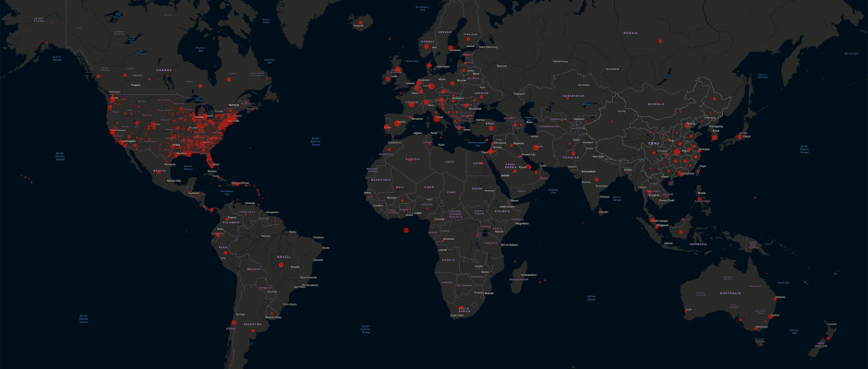This screenshot has width=868, height=369.
Task: Select the CHINA country label
Action: [654, 143]
